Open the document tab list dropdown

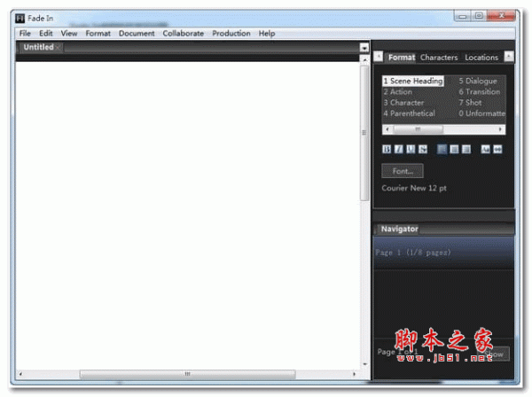[x=364, y=48]
